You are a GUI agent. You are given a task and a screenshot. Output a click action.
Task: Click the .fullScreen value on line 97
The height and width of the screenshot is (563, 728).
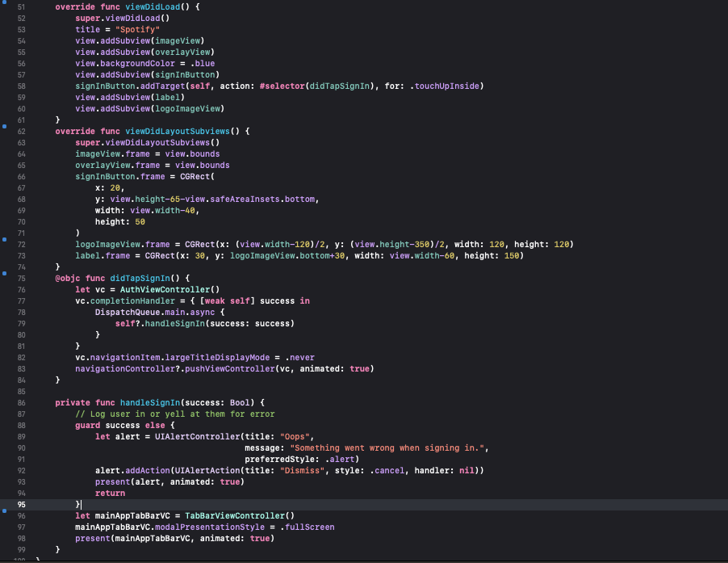[x=308, y=527]
